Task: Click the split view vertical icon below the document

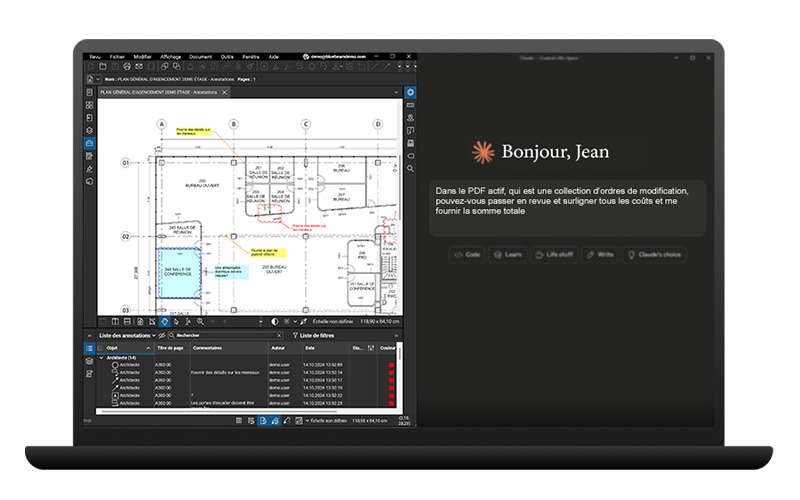Action: click(115, 321)
